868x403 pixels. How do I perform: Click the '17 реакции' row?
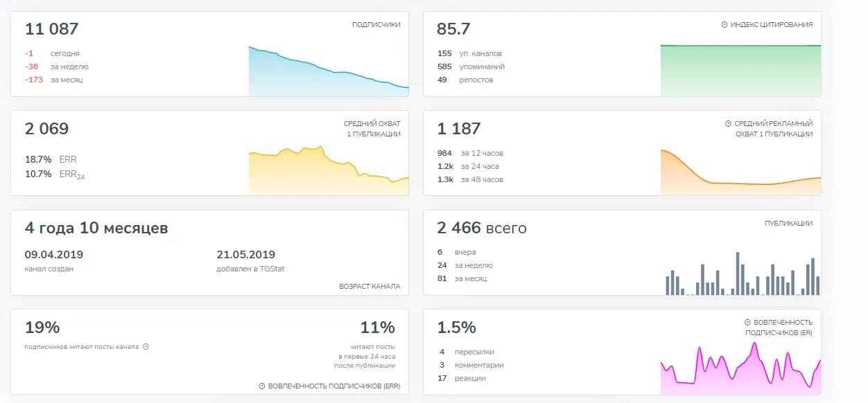462,378
